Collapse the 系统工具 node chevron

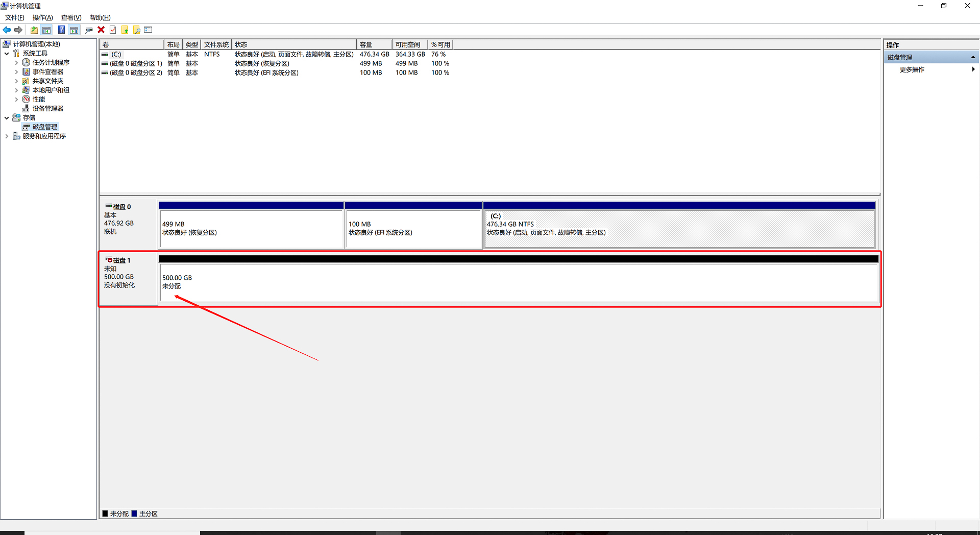[7, 54]
